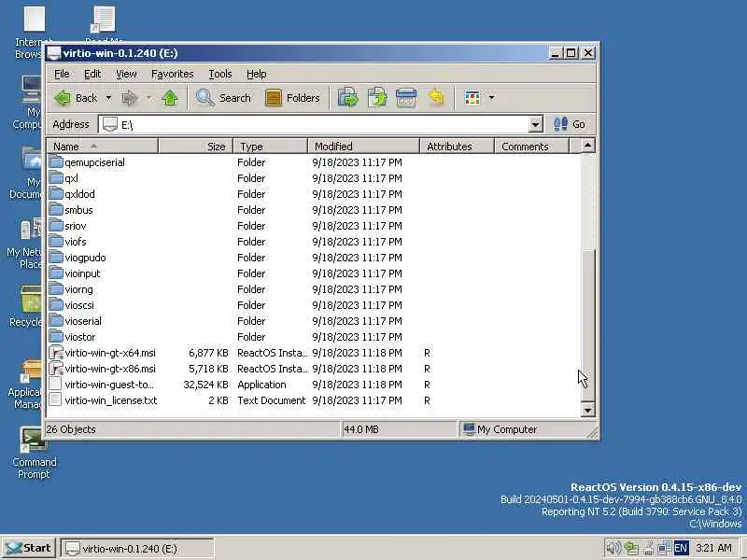Click the 32,524 KB size cell
747x560 pixels.
[205, 385]
